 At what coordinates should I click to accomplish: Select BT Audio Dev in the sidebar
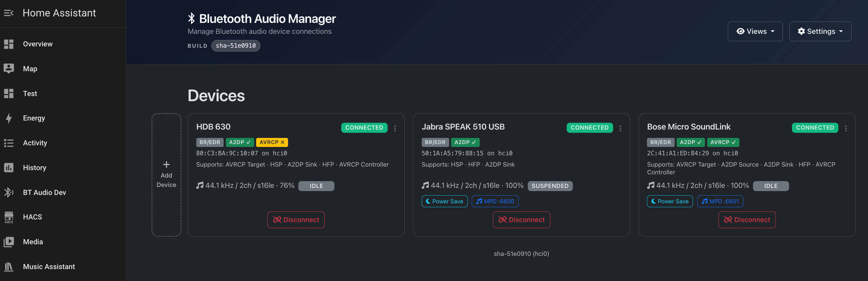[63, 192]
